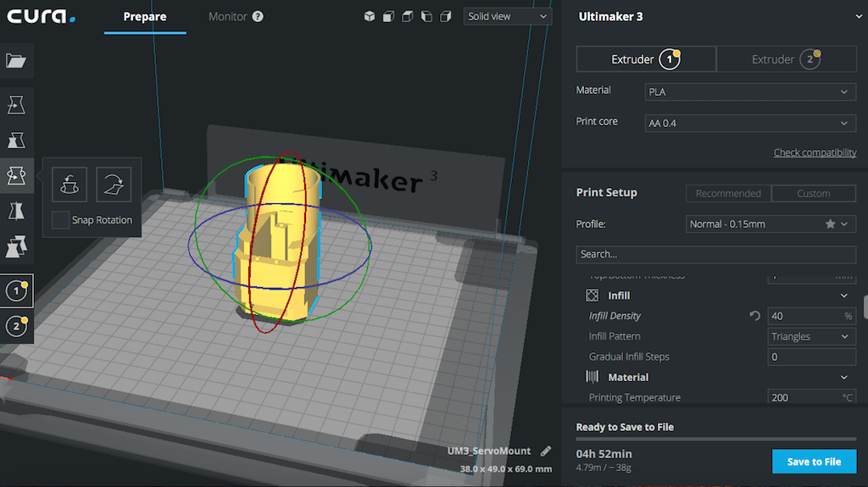Open the Per Model Settings tool

click(16, 246)
